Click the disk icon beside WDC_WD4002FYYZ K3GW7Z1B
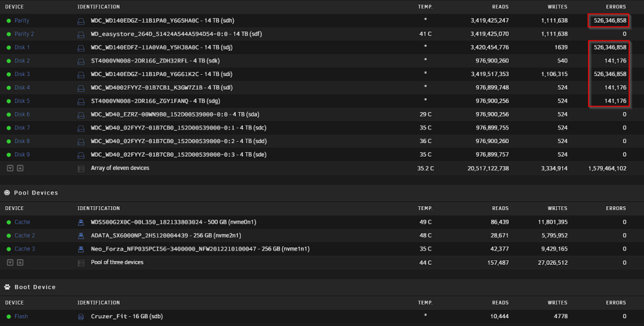 coord(81,88)
